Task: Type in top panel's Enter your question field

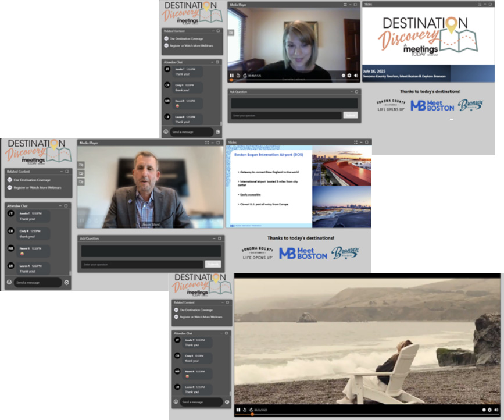Action: pyautogui.click(x=286, y=115)
